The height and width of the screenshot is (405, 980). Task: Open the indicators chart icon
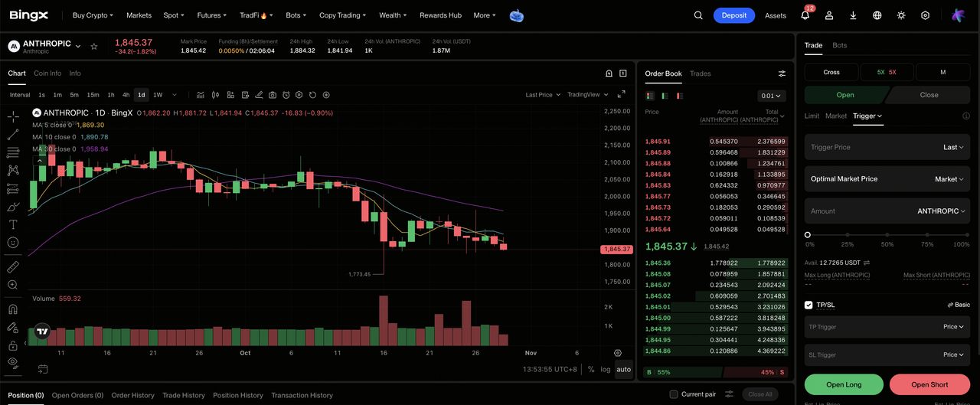(x=201, y=95)
